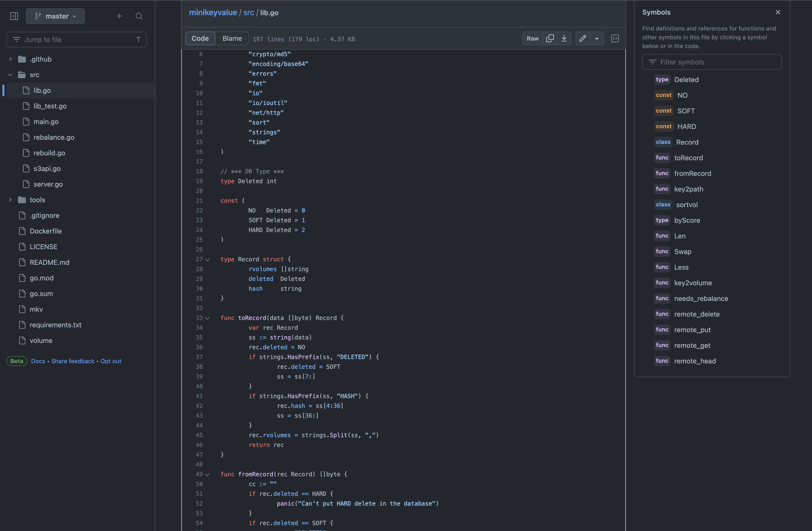Click the Raw button
The width and height of the screenshot is (812, 531).
pos(532,38)
